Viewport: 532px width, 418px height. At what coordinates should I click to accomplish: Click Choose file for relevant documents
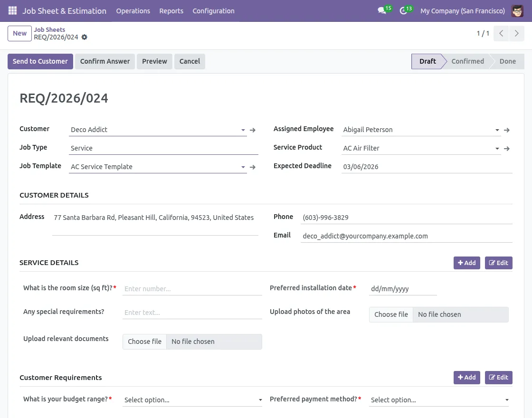[x=144, y=342]
